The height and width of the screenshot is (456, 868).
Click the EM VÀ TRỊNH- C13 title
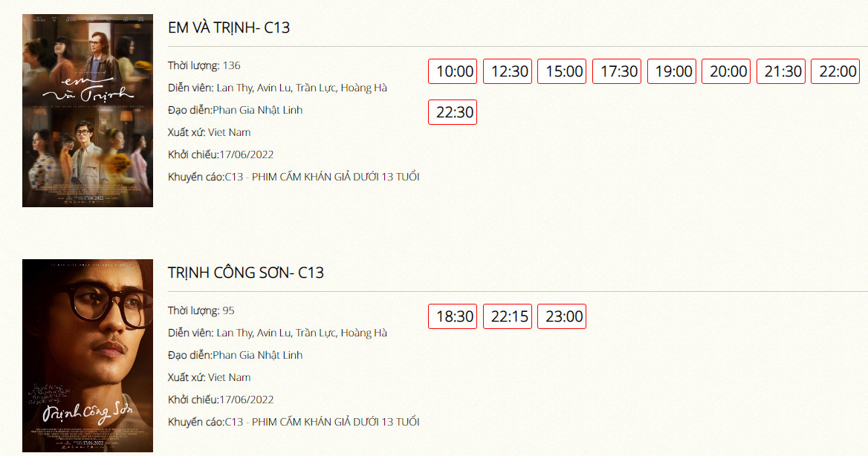coord(229,28)
